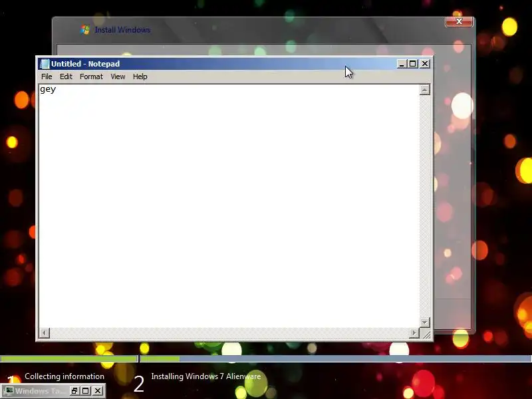Restore the minimized Windows Task Manager window
This screenshot has height=399, width=532.
point(74,391)
